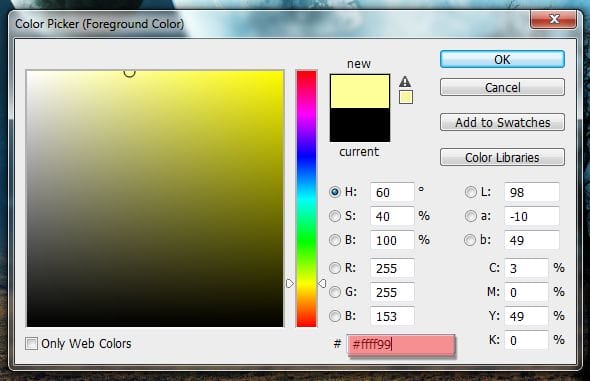
Task: Select the R red radio button
Action: click(x=335, y=268)
